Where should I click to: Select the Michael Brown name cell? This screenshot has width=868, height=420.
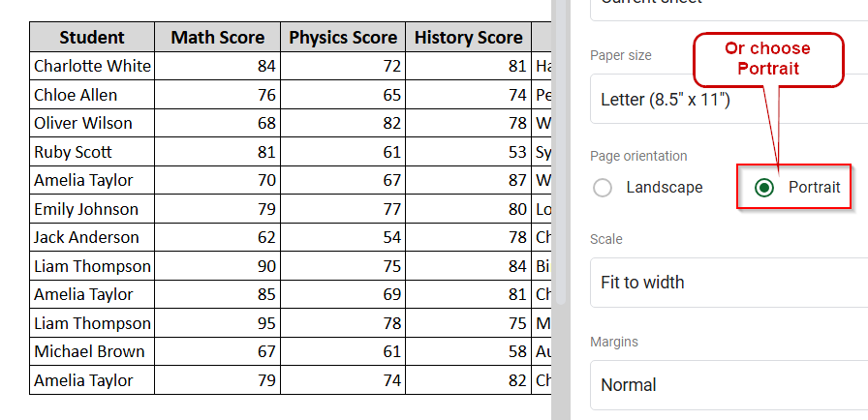coord(92,351)
